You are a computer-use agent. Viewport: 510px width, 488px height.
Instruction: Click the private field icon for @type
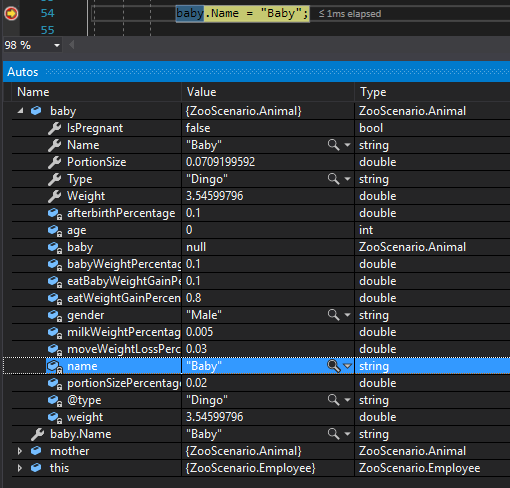click(55, 401)
